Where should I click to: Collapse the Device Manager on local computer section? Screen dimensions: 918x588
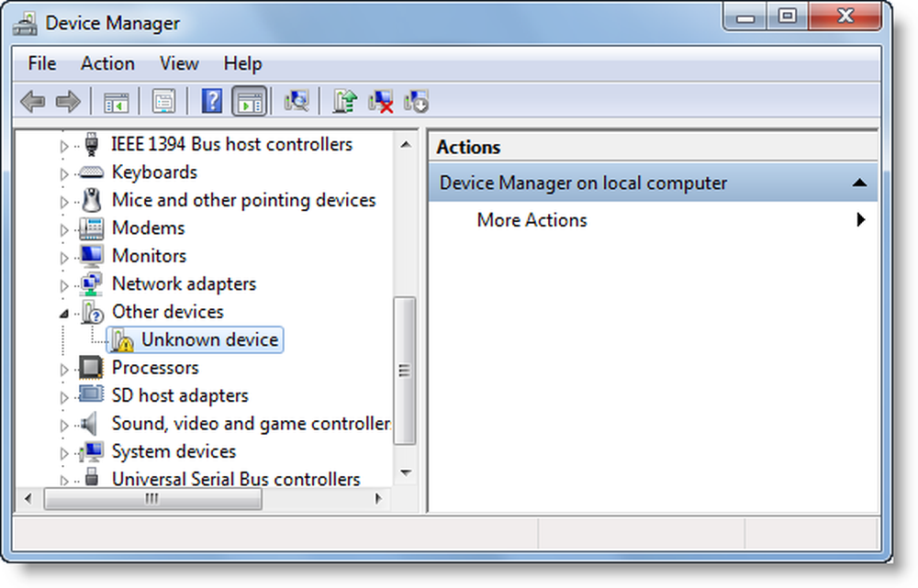tap(859, 183)
